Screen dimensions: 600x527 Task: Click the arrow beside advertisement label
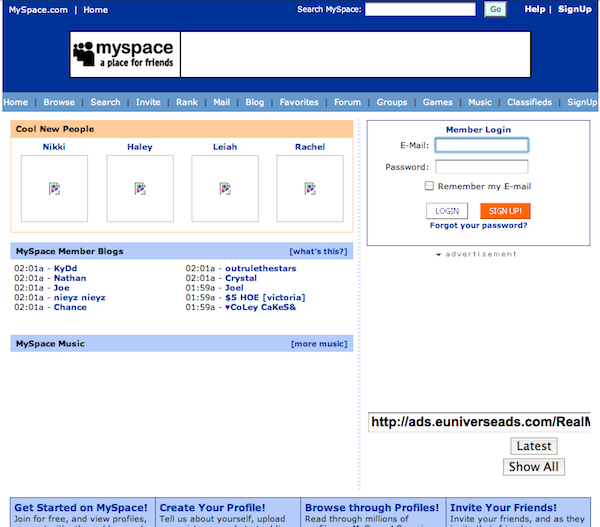(439, 255)
